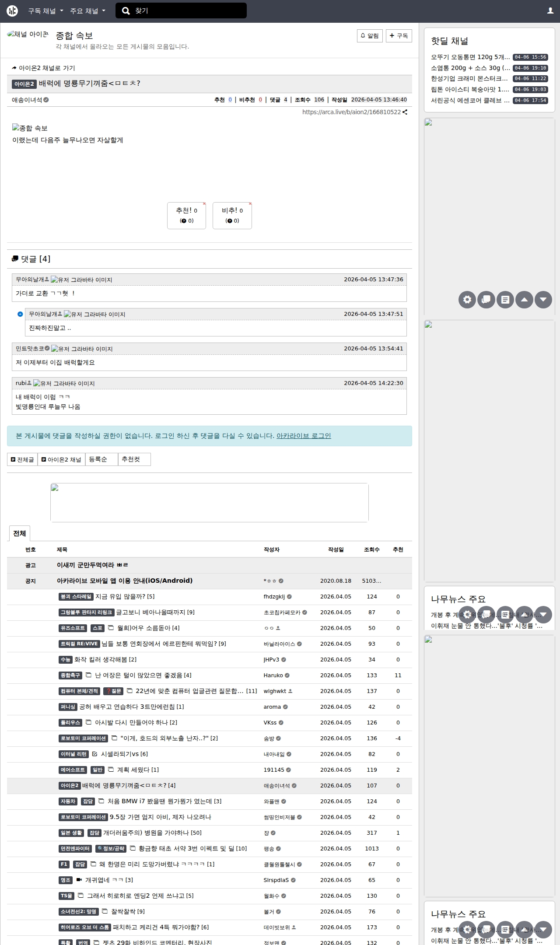Expand the 구독 채널 dropdown
This screenshot has height=945, width=560.
tap(45, 11)
